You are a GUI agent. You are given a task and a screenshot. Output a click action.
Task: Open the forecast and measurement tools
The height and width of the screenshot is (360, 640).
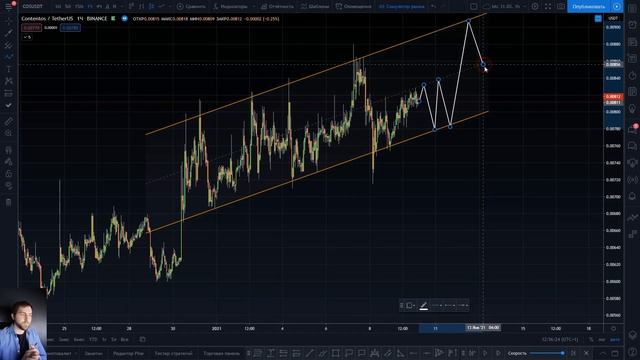tap(8, 93)
